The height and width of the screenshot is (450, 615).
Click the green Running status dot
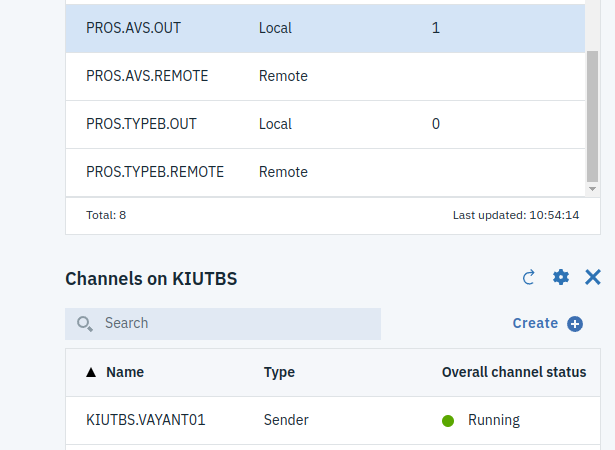pyautogui.click(x=449, y=420)
